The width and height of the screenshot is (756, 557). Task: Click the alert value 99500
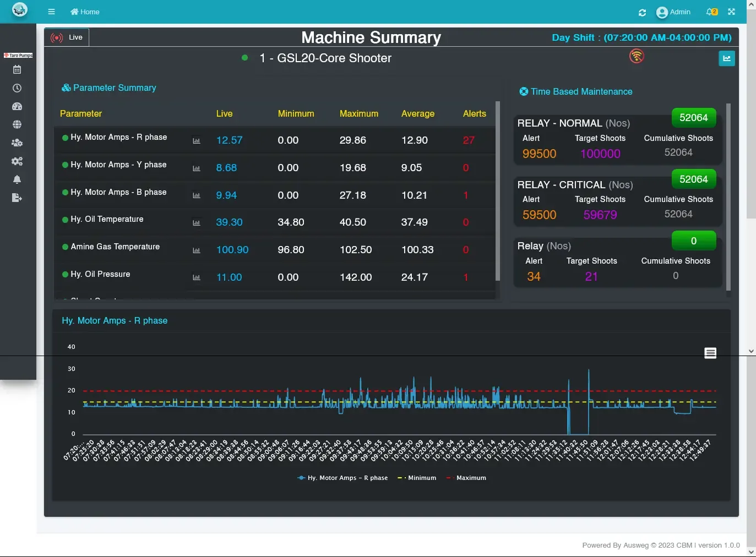[x=540, y=154]
